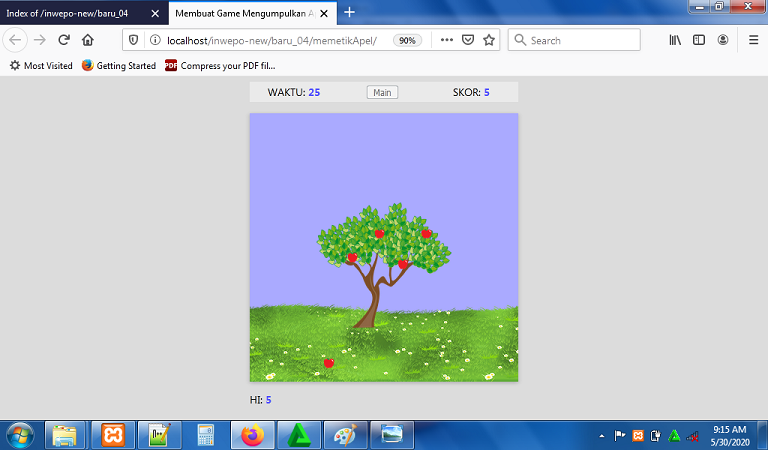
Task: Click the WAKTU timer value 25
Action: pos(314,93)
